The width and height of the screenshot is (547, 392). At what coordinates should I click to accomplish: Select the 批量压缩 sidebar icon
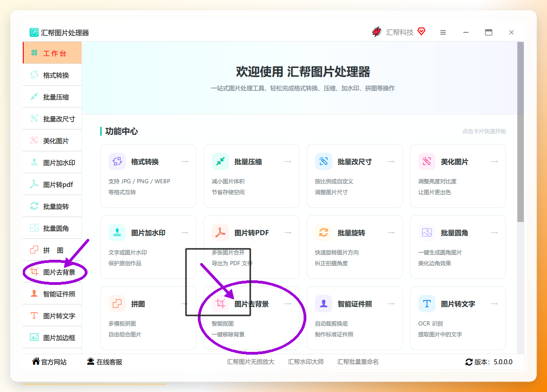pos(34,97)
